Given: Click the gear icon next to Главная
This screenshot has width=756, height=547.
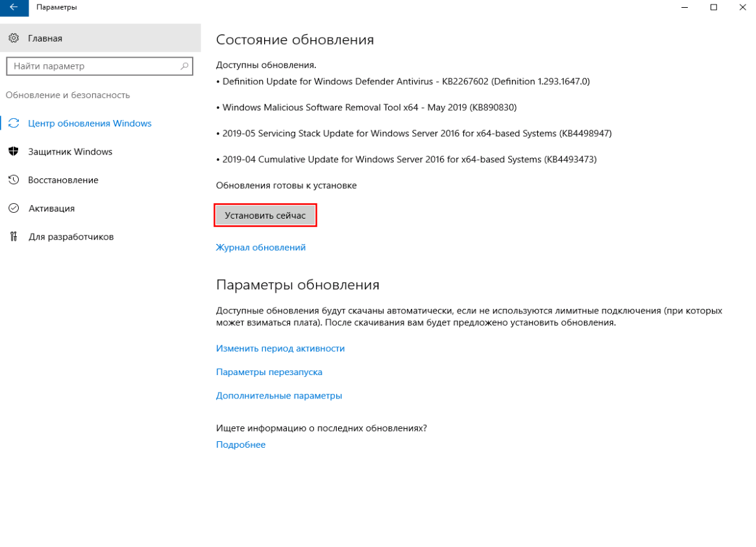Looking at the screenshot, I should tap(14, 38).
